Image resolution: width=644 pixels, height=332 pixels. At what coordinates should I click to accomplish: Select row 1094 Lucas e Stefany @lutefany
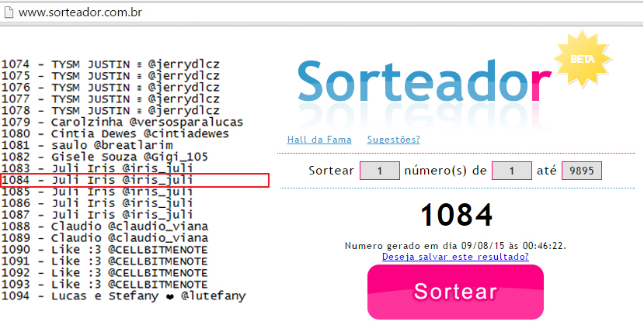point(124,296)
